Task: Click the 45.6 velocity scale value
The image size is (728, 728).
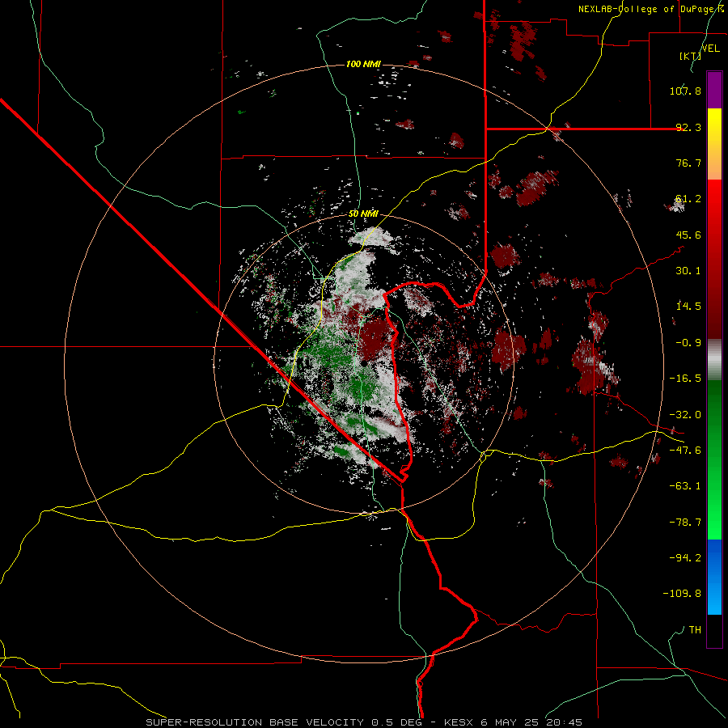Action: pos(688,235)
